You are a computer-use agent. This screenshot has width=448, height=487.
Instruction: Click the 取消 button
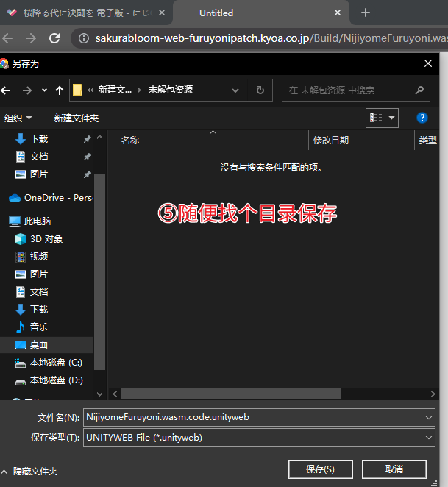coord(394,469)
